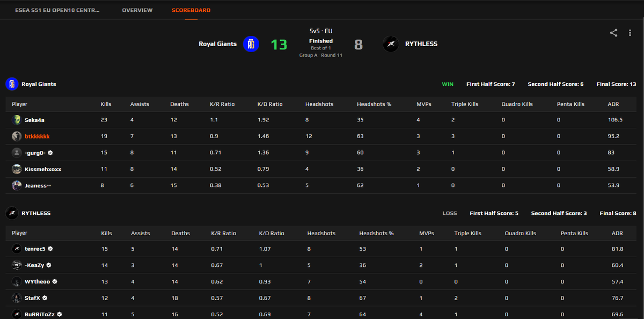Click WYtheoo's avatar
This screenshot has width=644, height=319.
click(17, 281)
